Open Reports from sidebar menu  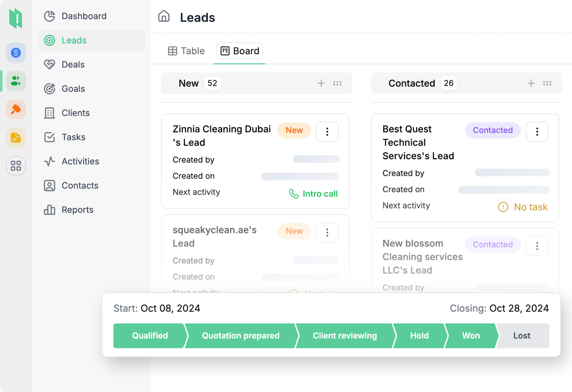click(91, 210)
